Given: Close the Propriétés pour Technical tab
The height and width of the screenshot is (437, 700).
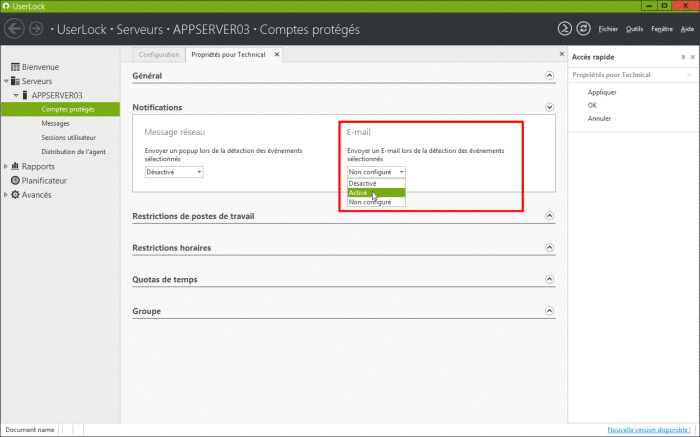Looking at the screenshot, I should (x=277, y=54).
